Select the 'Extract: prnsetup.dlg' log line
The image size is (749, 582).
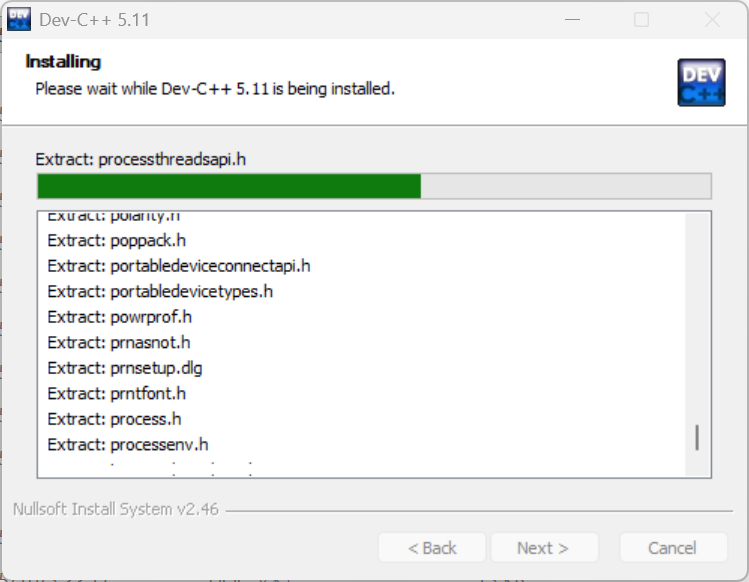(125, 368)
